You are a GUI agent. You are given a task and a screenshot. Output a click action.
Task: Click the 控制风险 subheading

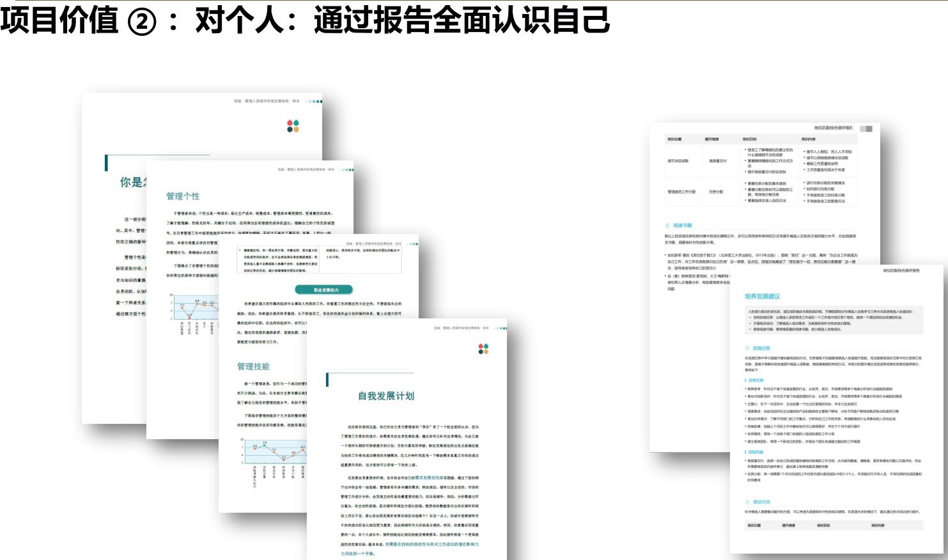coord(756,452)
